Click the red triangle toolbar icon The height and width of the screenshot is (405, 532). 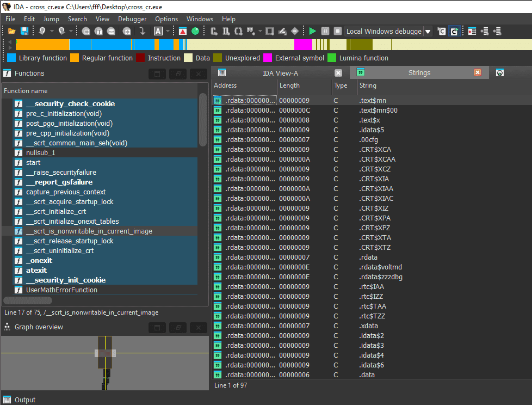tap(183, 32)
